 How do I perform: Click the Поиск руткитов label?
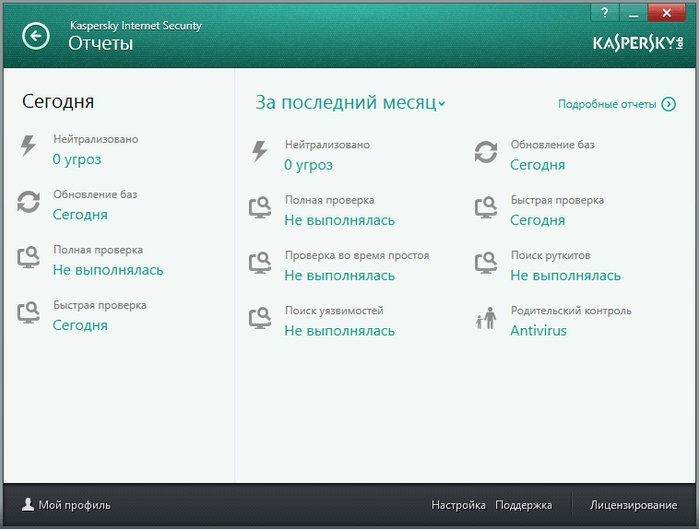tap(551, 255)
